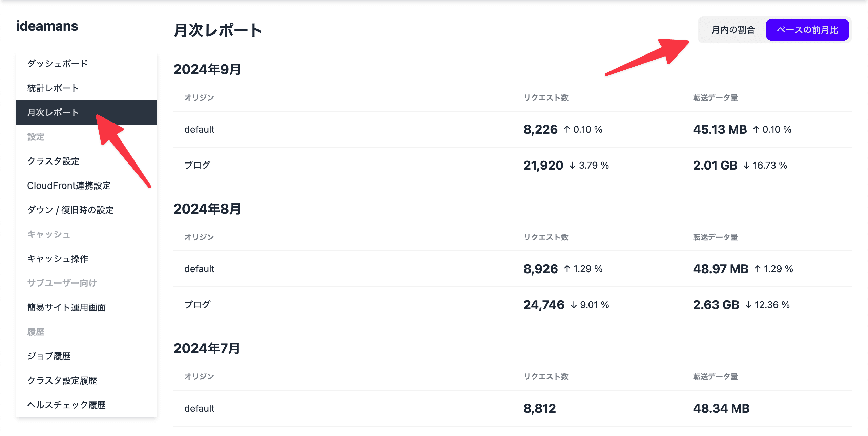Click down arrow next to 2.01 GB

tap(746, 165)
